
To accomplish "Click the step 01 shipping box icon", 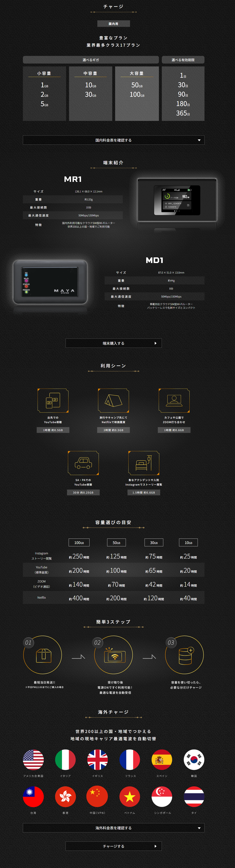I will point(43,655).
